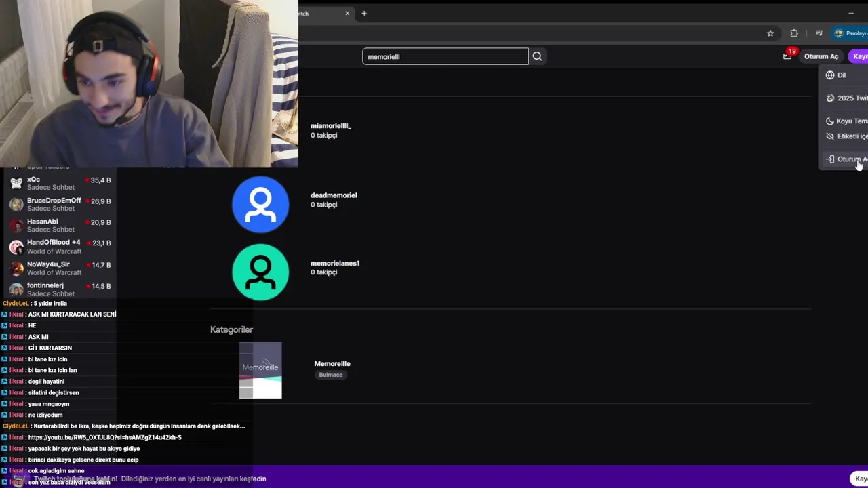Click the blue deadmemoriel profile avatar
The height and width of the screenshot is (488, 868).
coord(260,205)
